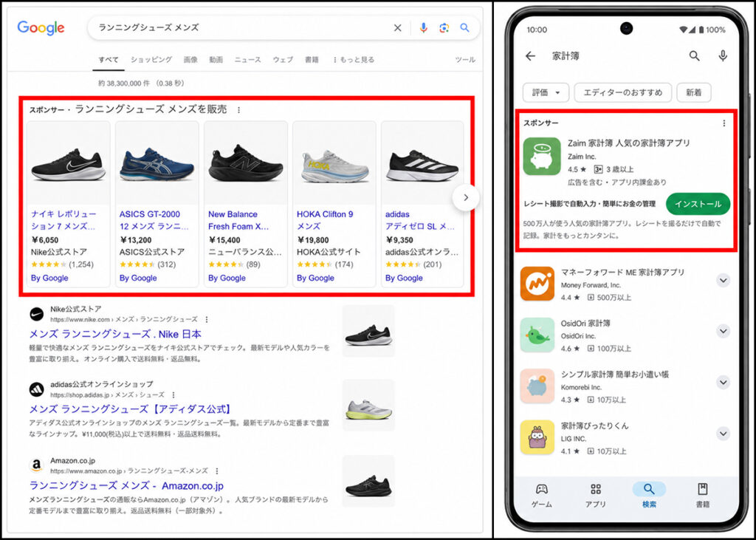Click the blue magnifier search icon
756x540 pixels.
(x=465, y=27)
